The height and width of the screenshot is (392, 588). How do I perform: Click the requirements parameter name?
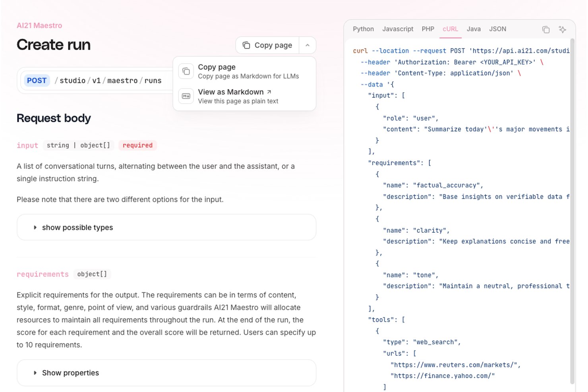click(x=43, y=274)
